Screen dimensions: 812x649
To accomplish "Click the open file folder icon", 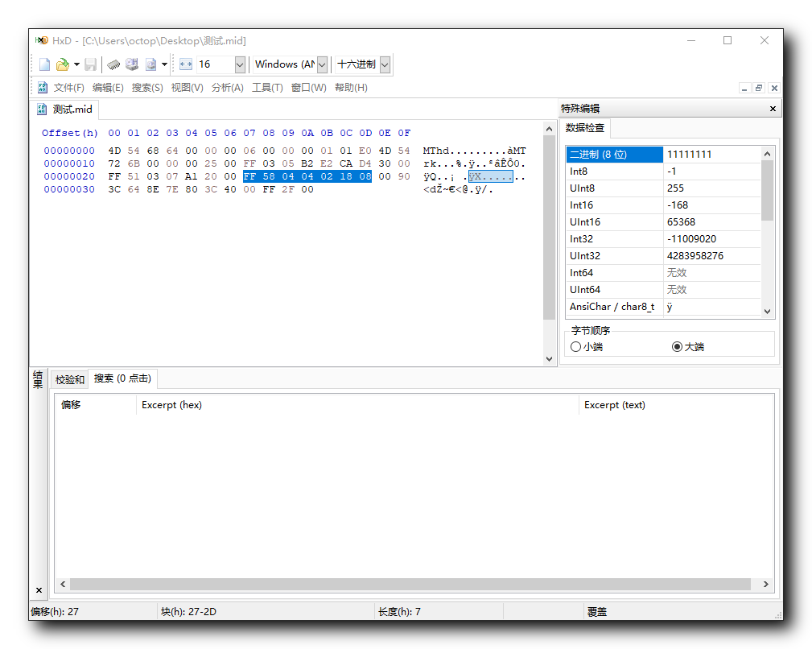I will pos(62,64).
